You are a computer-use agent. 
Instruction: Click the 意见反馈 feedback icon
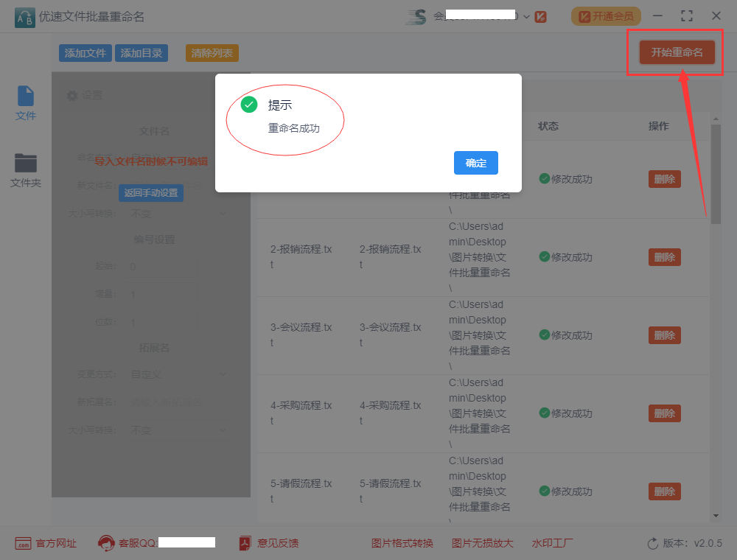point(244,543)
